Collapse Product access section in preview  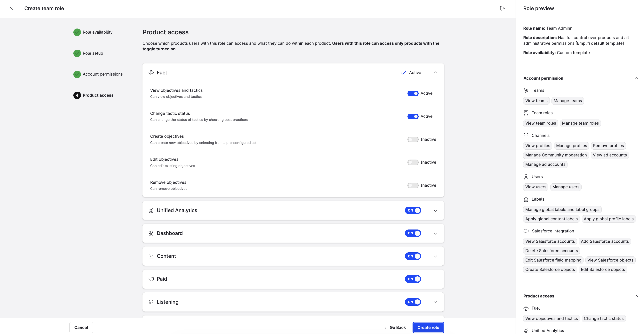coord(636,296)
